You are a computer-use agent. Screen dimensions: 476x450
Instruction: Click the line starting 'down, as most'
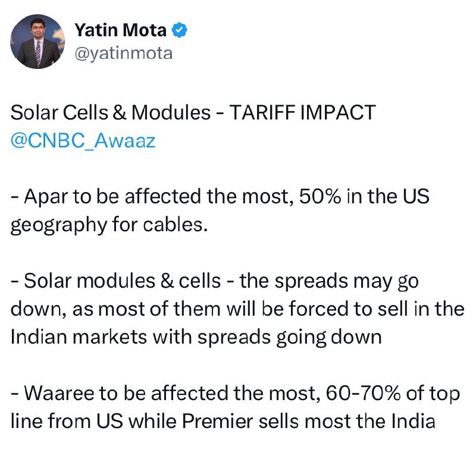pos(237,309)
